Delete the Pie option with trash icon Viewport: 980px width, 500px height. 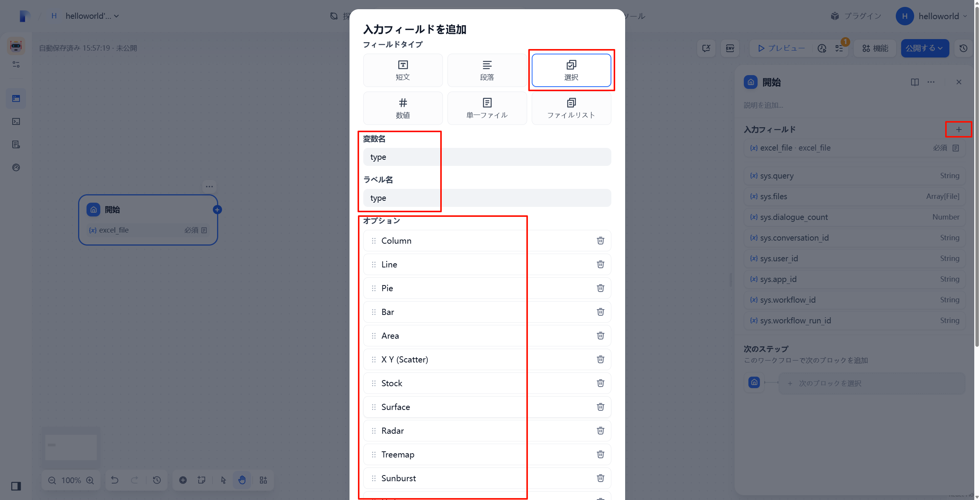coord(600,288)
